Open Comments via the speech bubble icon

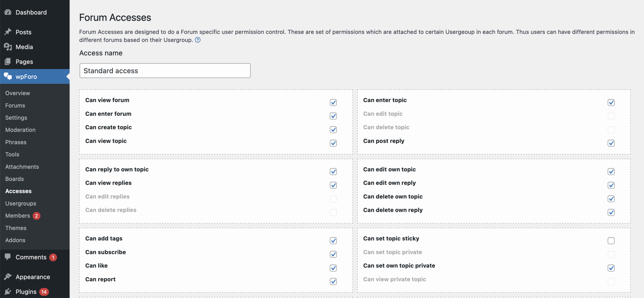point(8,257)
